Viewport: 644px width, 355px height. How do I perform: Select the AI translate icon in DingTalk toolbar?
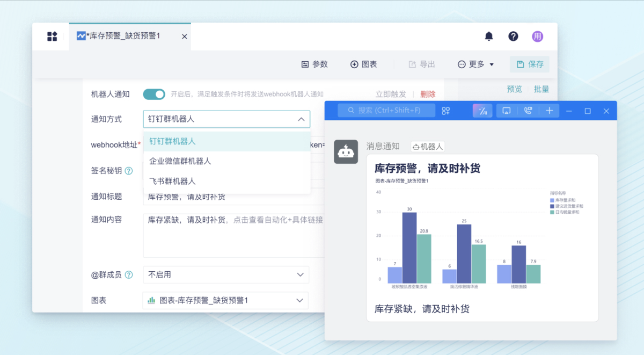click(482, 110)
